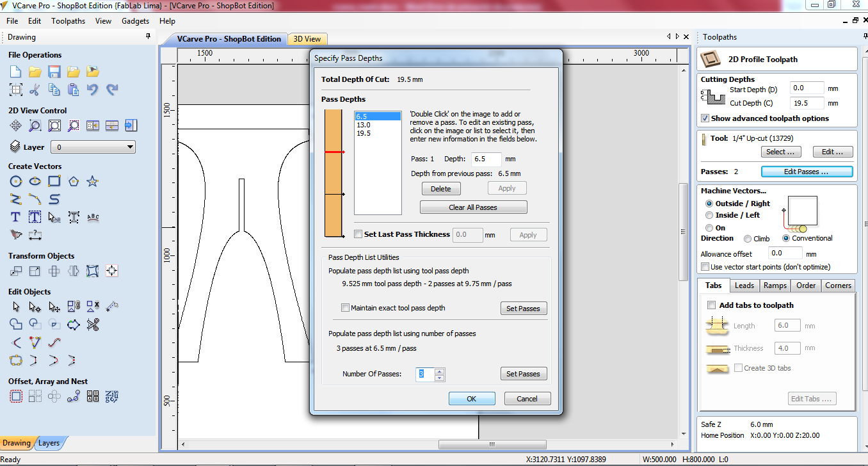
Task: Click the Undo arrow icon
Action: tap(93, 90)
